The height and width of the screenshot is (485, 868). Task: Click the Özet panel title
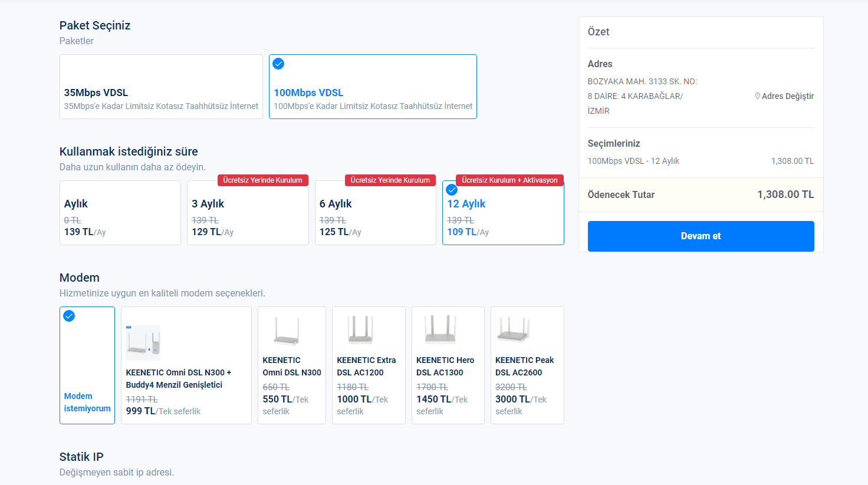(x=599, y=32)
